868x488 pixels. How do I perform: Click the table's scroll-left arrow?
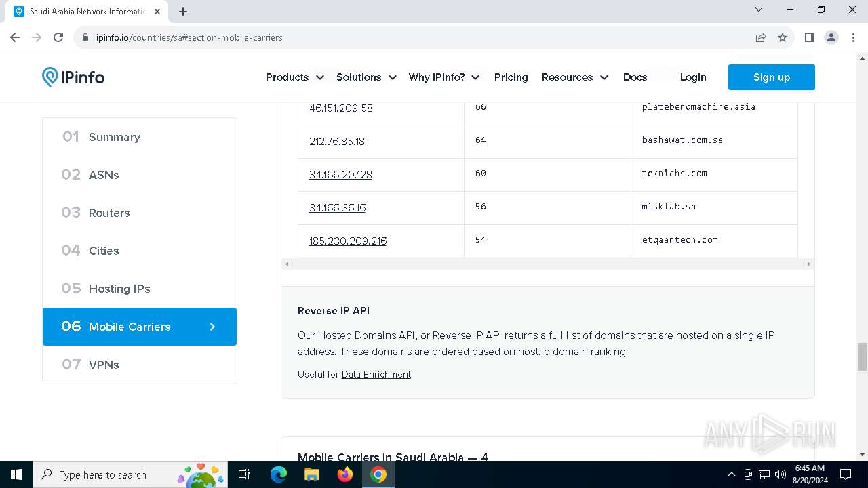coord(287,264)
